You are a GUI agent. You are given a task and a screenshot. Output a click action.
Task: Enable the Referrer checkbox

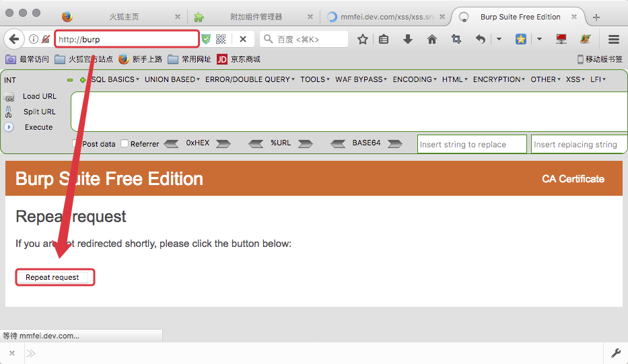point(125,143)
